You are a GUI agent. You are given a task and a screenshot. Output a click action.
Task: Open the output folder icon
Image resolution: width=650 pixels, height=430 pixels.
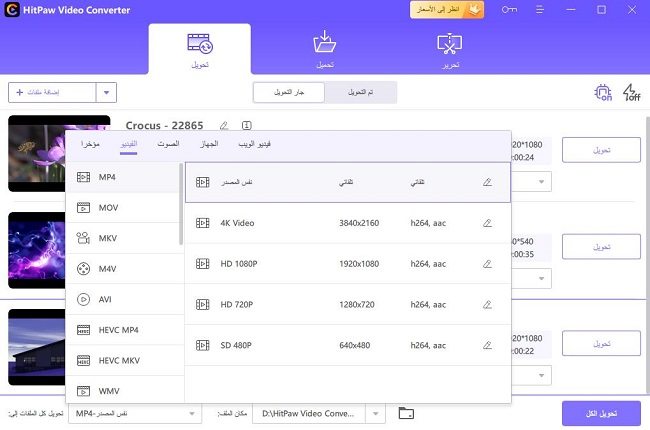point(406,413)
